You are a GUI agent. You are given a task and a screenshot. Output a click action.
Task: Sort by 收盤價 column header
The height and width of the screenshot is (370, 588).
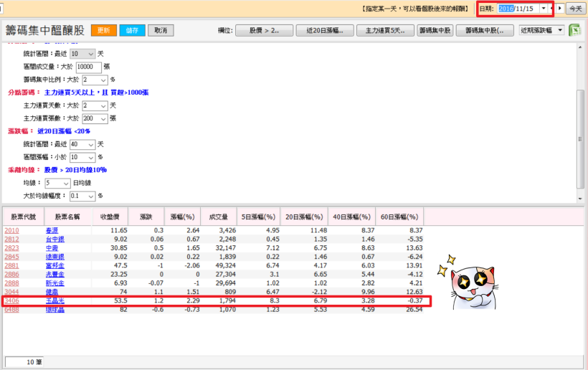[x=110, y=217]
